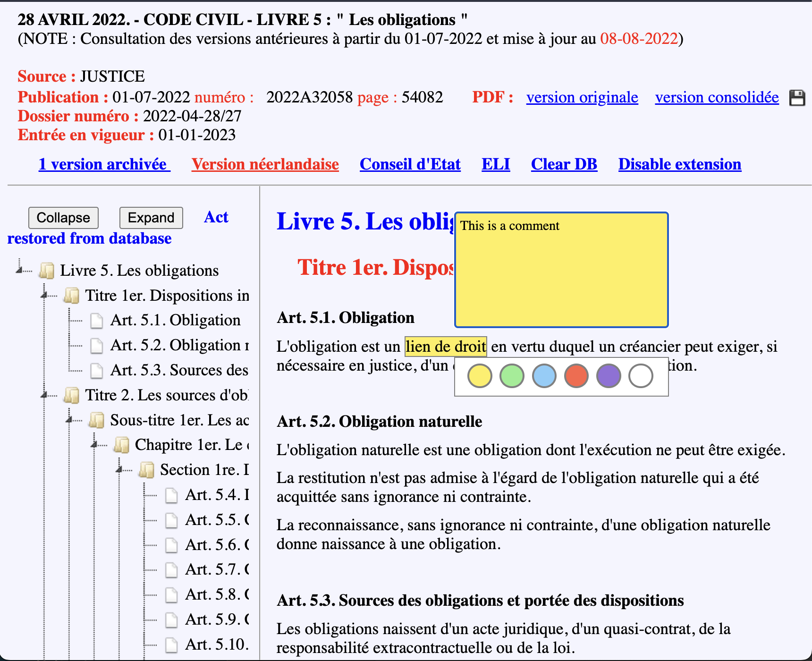Select Livre 5. Les obligations tree item
The width and height of the screenshot is (812, 661).
click(139, 271)
